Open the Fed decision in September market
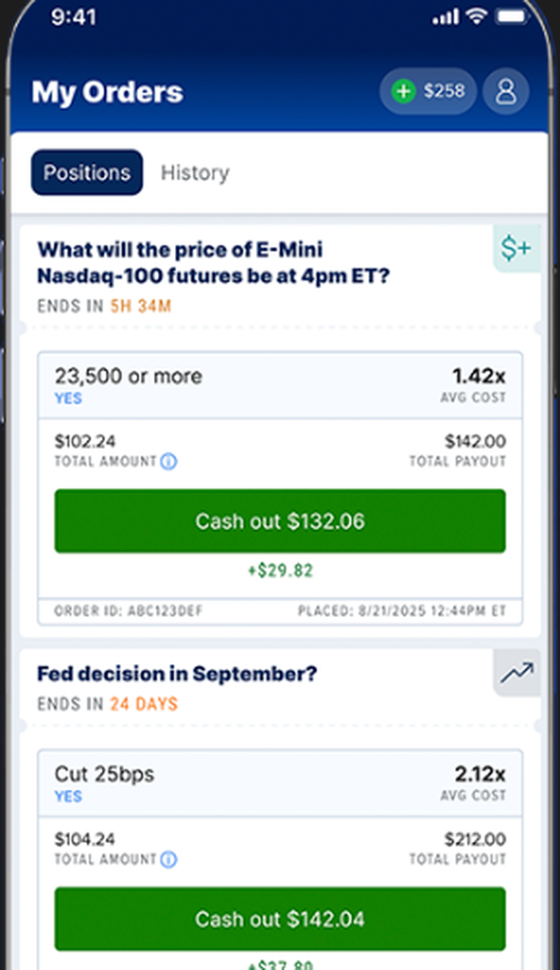Screen dimensions: 560x970 pos(177,673)
